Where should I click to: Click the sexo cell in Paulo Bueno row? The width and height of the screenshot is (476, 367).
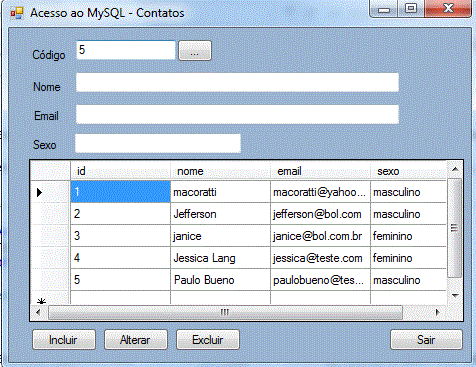408,280
